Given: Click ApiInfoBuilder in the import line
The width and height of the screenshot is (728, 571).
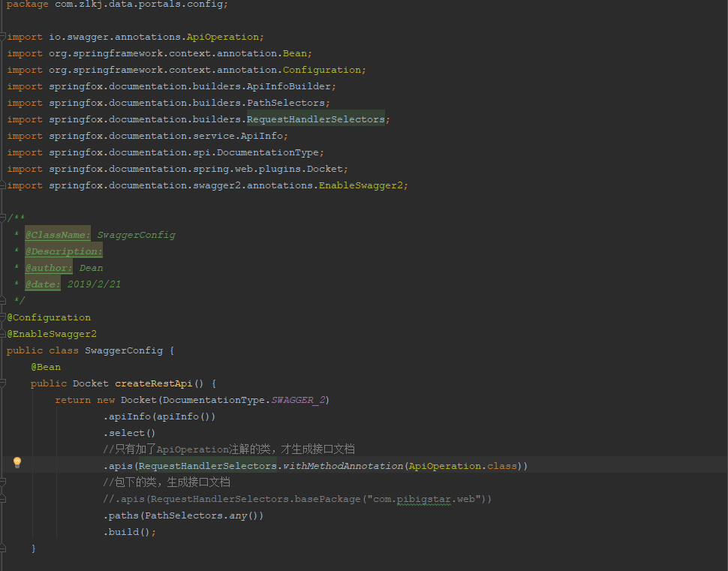Looking at the screenshot, I should [x=289, y=86].
